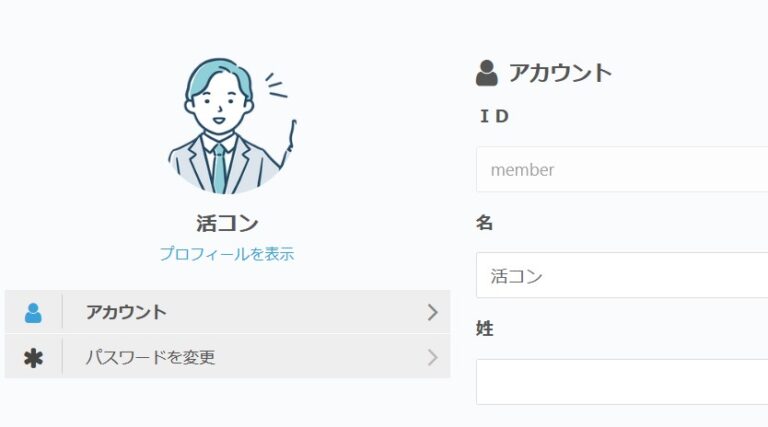Focus the ID field showing member
This screenshot has width=768, height=427.
(x=622, y=170)
